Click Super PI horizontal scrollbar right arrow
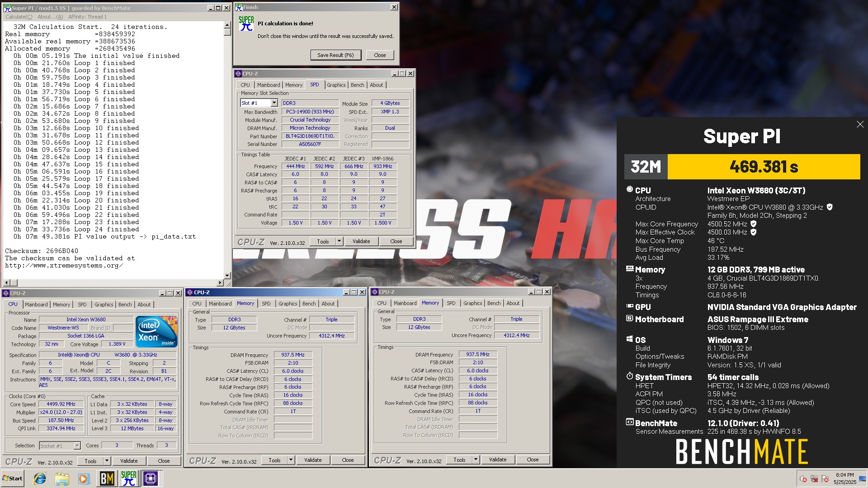 pyautogui.click(x=220, y=282)
